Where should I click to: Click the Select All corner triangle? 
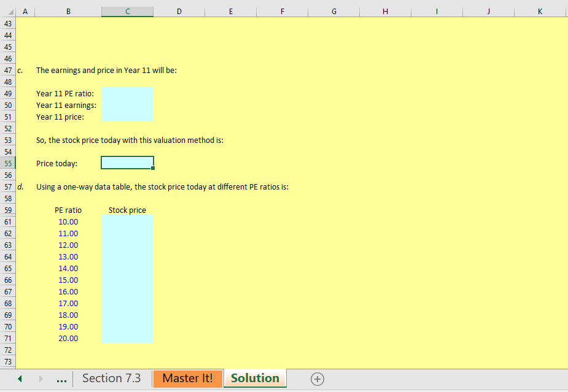(10, 12)
